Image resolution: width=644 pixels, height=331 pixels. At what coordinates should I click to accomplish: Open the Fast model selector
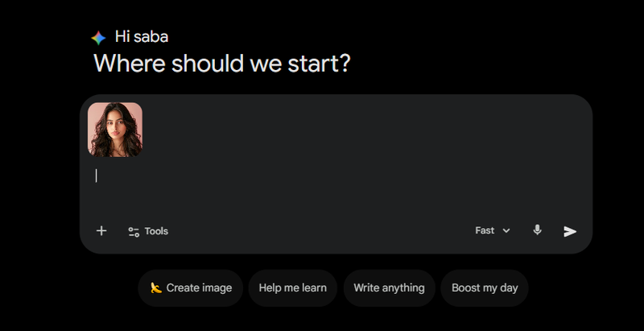[x=485, y=230]
